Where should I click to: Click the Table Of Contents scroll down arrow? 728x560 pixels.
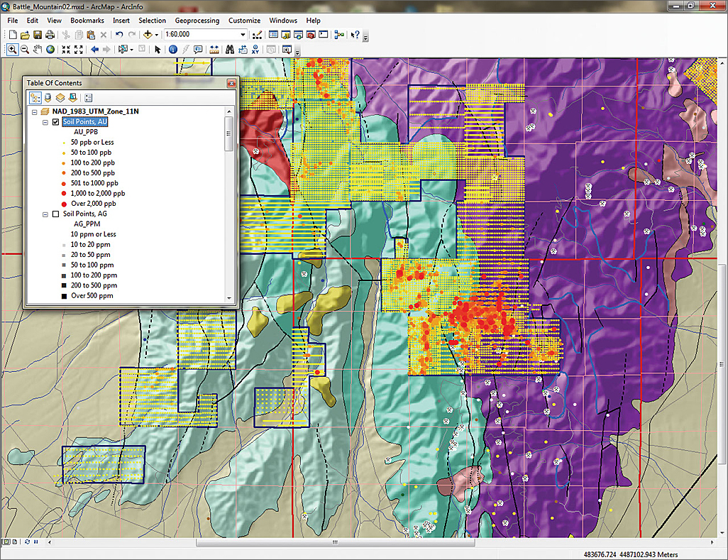(x=228, y=299)
